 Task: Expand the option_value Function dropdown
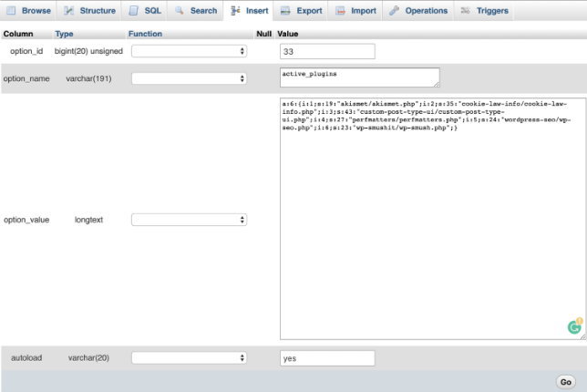pos(189,220)
